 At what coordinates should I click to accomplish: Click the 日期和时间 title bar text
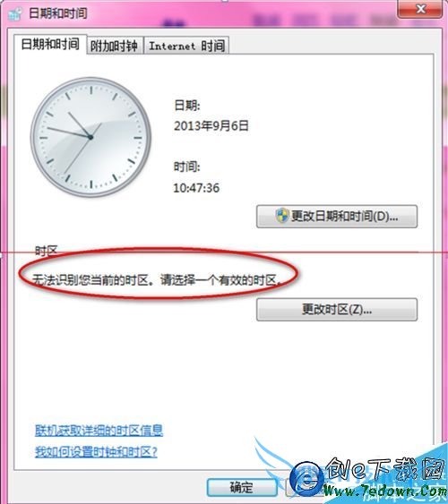58,13
